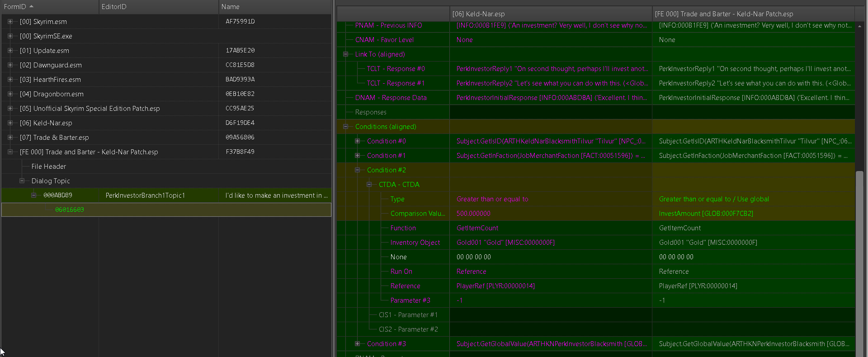Expand the [04] Dragonborn.esm node
868x357 pixels.
click(x=10, y=94)
